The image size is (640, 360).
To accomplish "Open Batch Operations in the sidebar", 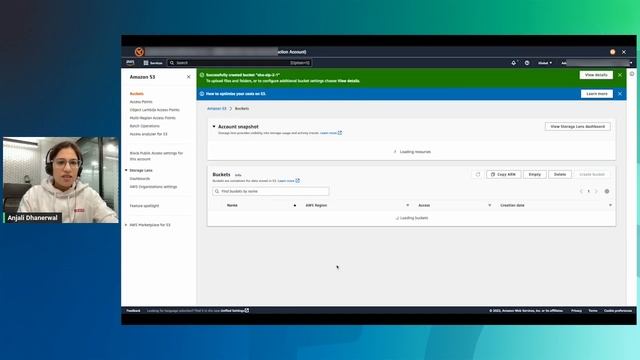I will (144, 126).
